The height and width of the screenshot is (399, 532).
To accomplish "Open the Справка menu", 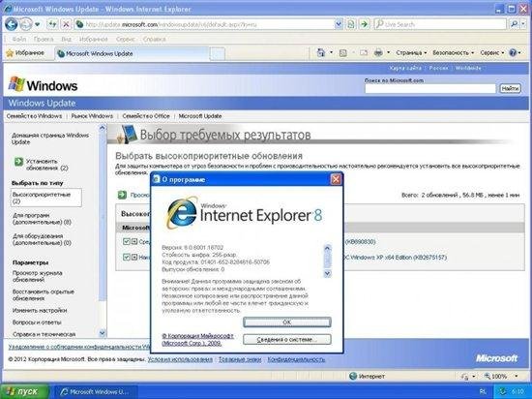I will (x=155, y=39).
